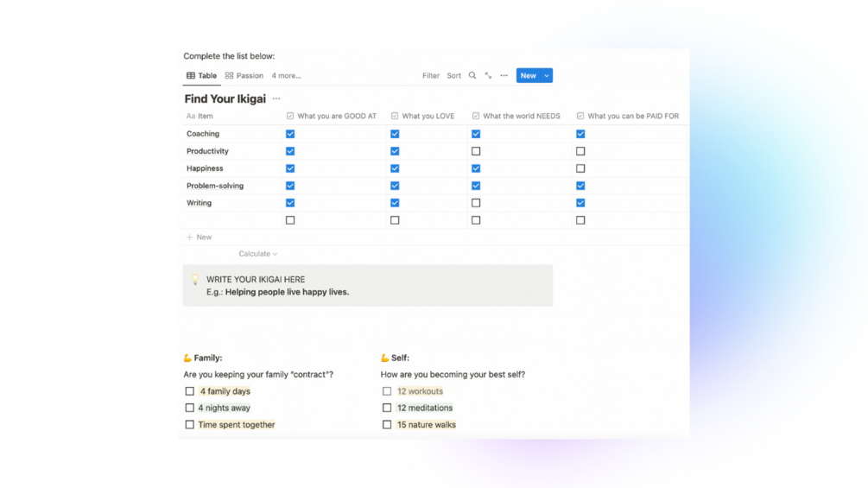Image resolution: width=868 pixels, height=488 pixels.
Task: Expand the New button dropdown arrow
Action: (547, 75)
